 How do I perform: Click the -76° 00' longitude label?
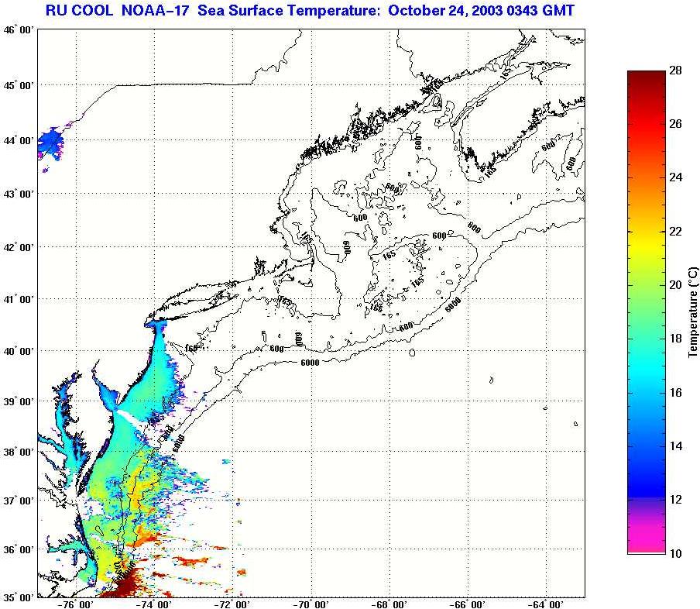click(76, 604)
